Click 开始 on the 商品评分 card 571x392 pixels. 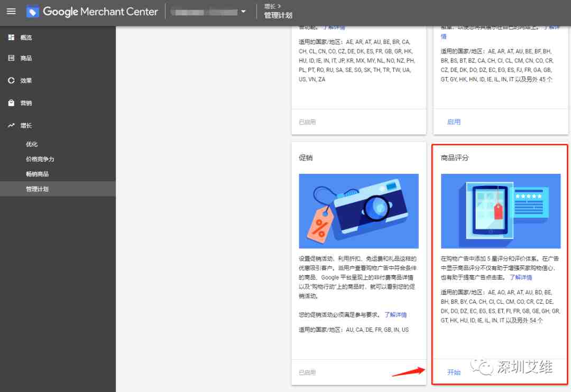[x=454, y=372]
